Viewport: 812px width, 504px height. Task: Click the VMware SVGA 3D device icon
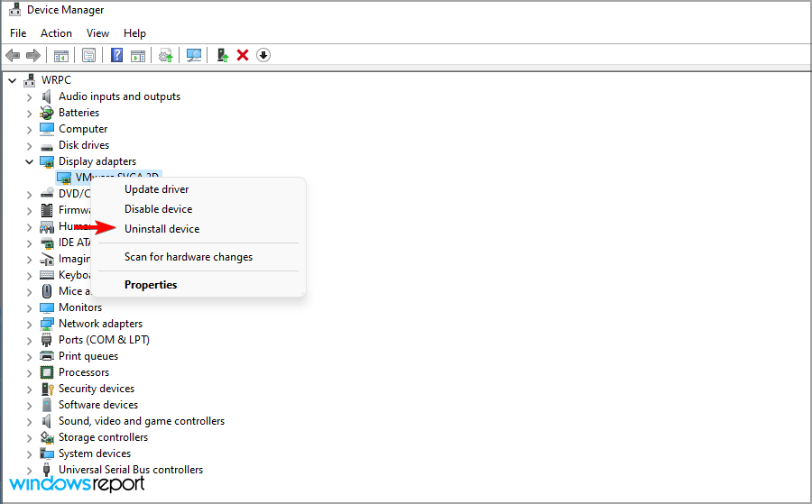click(64, 178)
